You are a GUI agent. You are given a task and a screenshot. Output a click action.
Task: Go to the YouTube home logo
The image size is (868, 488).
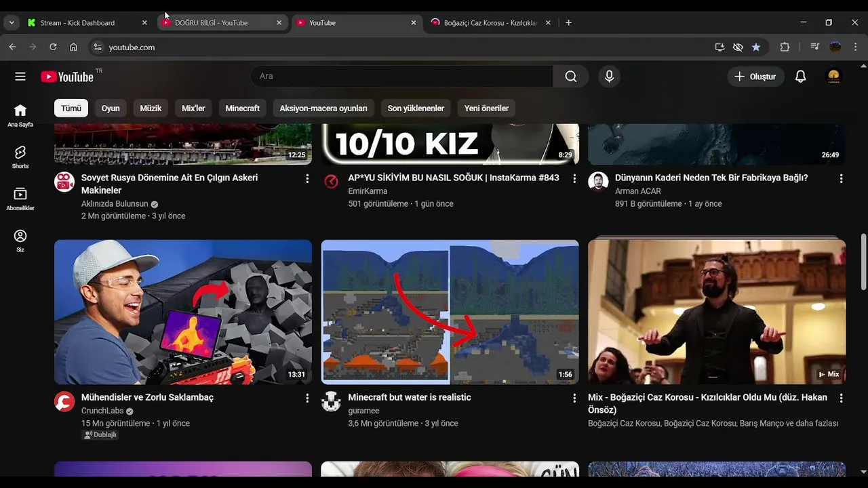67,77
